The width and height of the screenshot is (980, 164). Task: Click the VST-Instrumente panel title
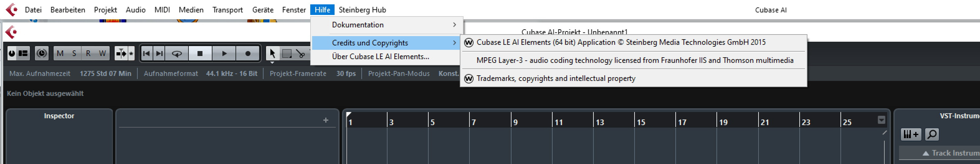coord(959,116)
